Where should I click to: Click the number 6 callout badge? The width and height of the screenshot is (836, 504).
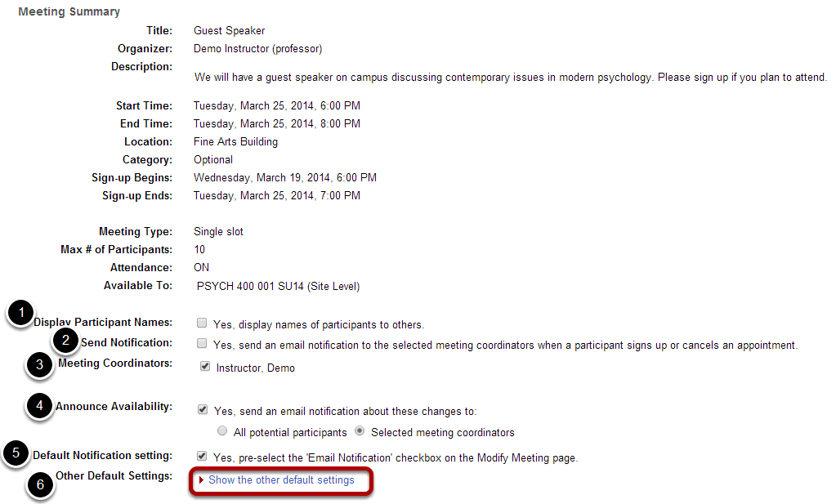(40, 485)
